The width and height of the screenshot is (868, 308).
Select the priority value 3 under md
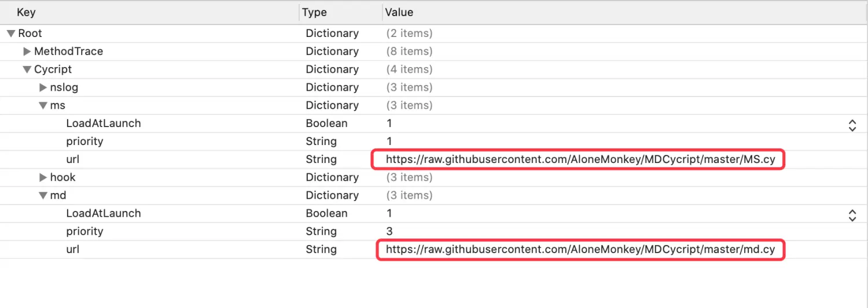tap(389, 232)
